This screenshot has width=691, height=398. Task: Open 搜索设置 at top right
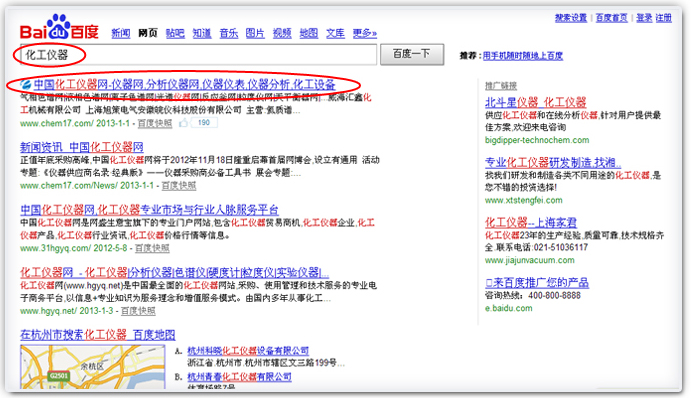[571, 18]
